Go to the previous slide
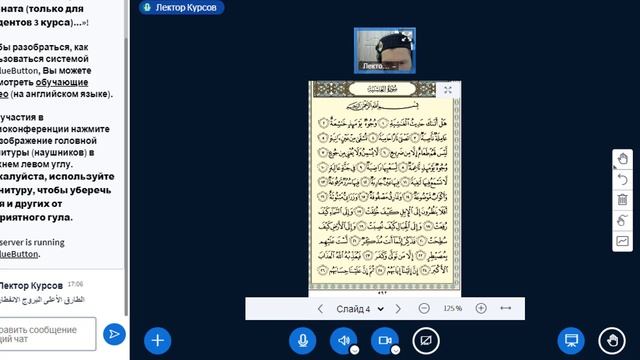The height and width of the screenshot is (360, 640). 320,309
